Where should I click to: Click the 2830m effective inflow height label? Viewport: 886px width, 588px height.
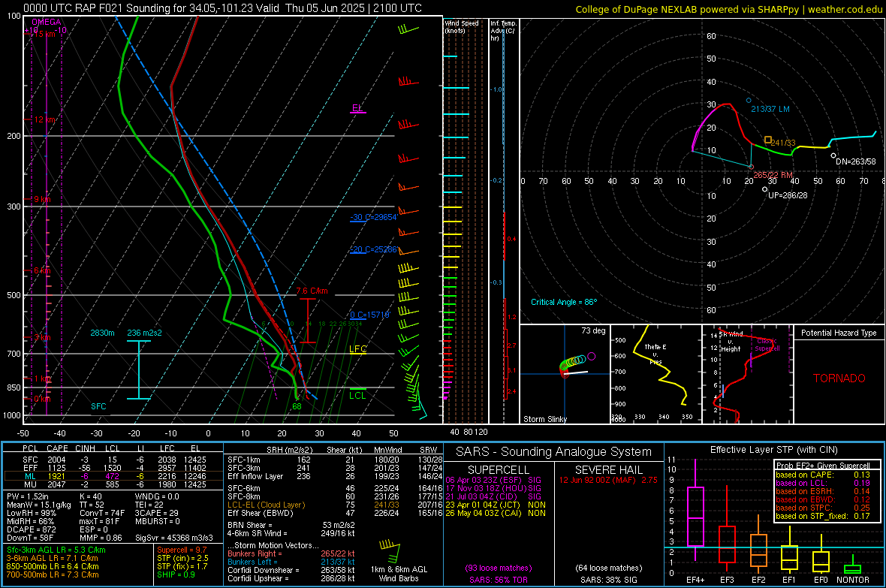pos(102,333)
